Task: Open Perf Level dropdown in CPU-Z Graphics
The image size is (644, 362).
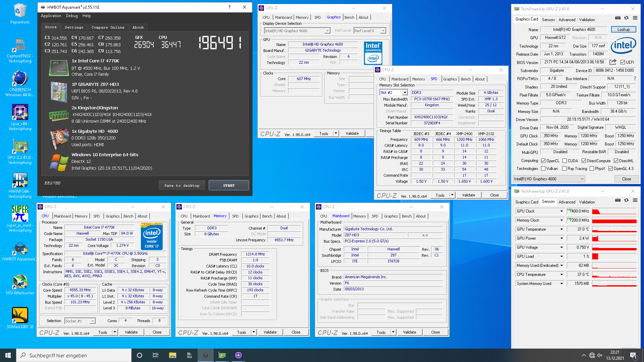Action: point(370,31)
